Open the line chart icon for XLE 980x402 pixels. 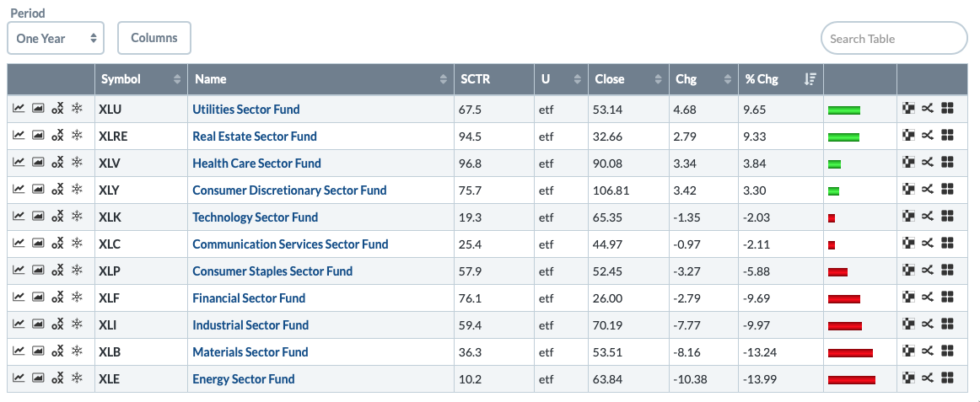point(19,378)
